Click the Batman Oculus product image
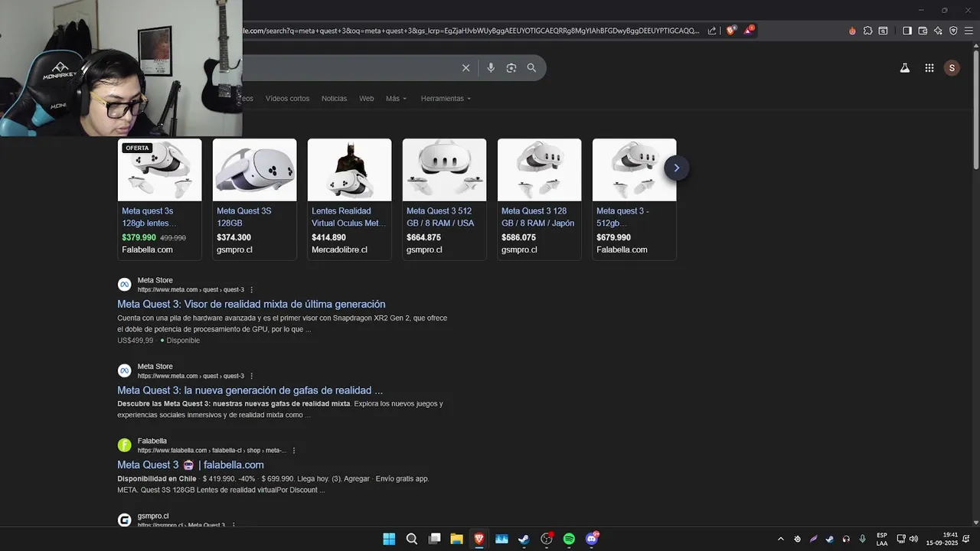 (349, 170)
